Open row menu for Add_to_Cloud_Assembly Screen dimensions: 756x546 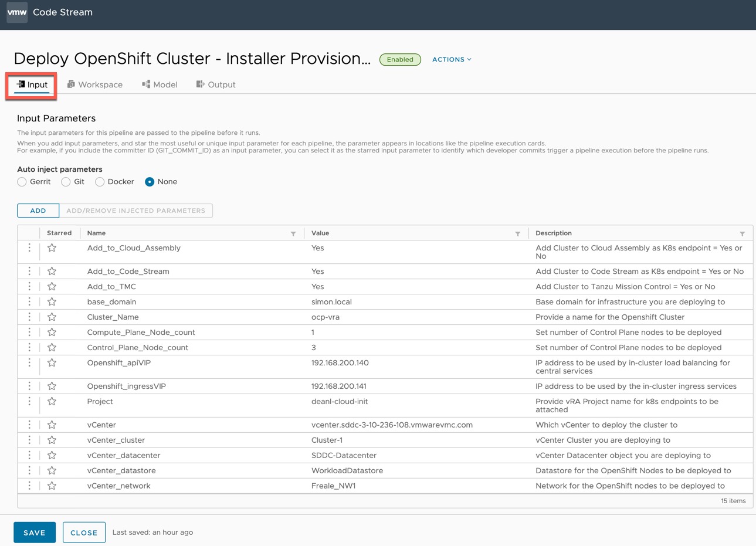coord(29,248)
